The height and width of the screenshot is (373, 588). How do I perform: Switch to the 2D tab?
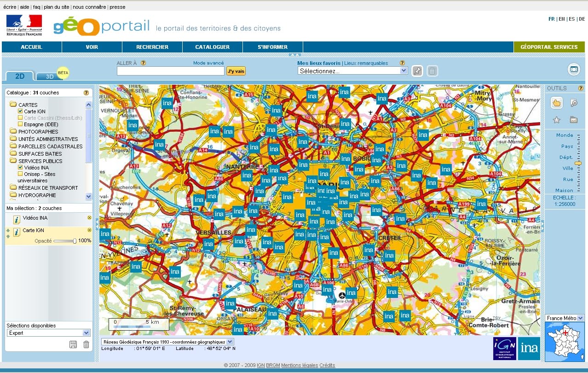click(x=20, y=76)
